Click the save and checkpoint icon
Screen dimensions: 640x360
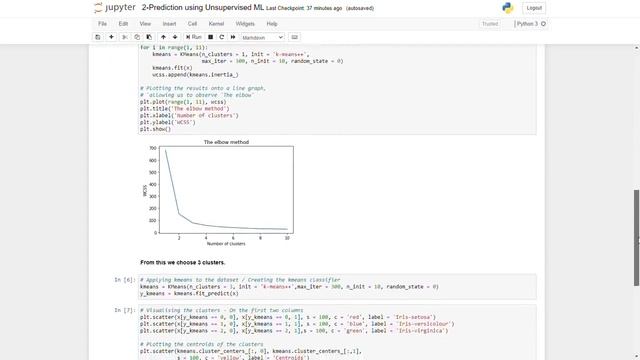pyautogui.click(x=98, y=37)
